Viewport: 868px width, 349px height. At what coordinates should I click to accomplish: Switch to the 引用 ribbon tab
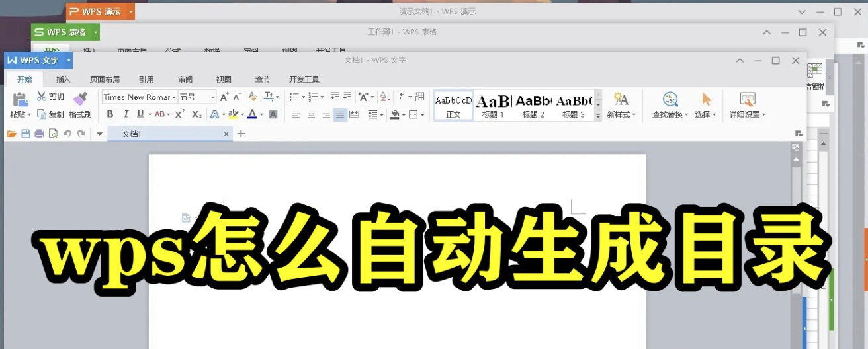pos(146,79)
